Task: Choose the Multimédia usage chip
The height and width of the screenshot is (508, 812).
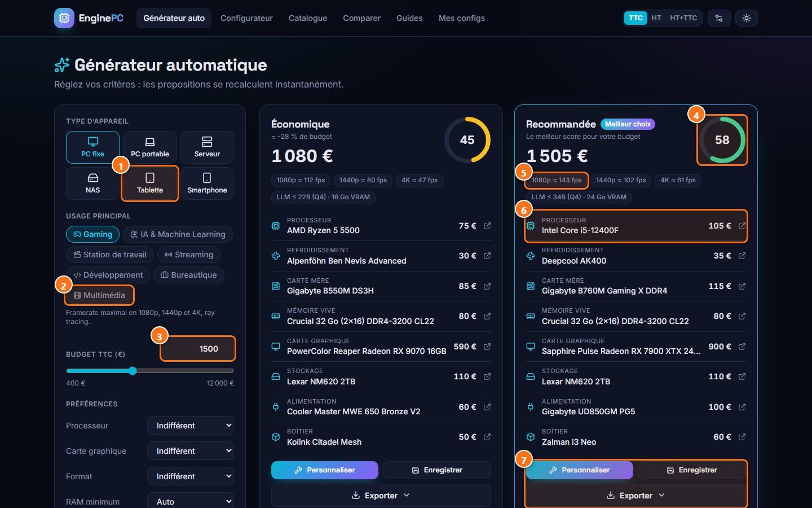Action: point(99,295)
